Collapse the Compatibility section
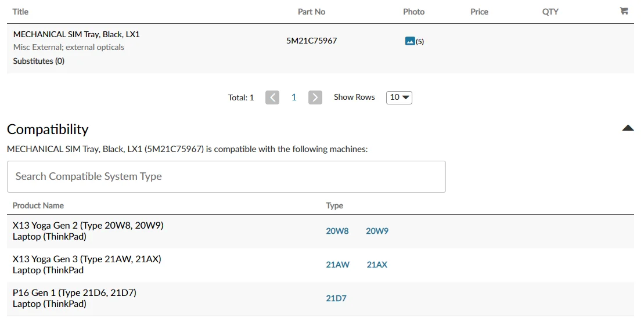The width and height of the screenshot is (644, 329). (x=628, y=128)
